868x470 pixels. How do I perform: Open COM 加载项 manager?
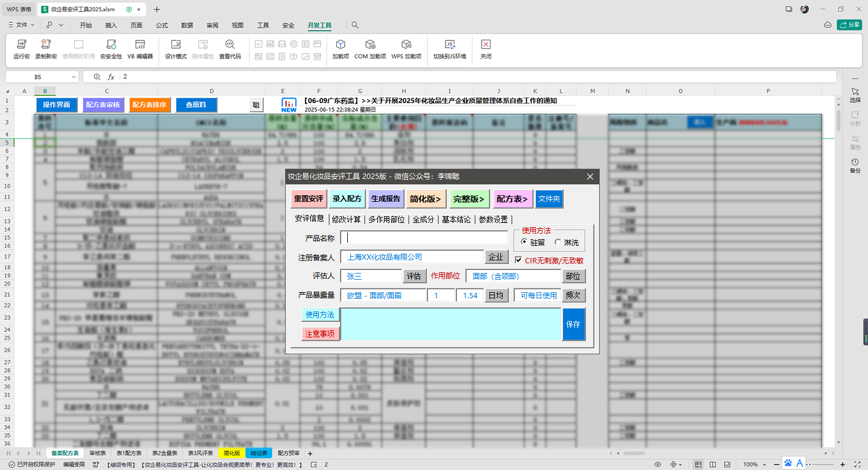tap(370, 49)
